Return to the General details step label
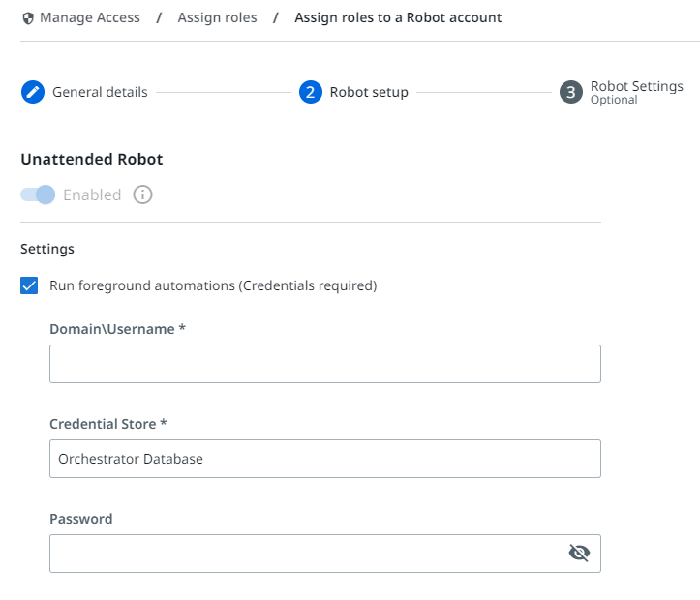This screenshot has height=600, width=700. 100,92
